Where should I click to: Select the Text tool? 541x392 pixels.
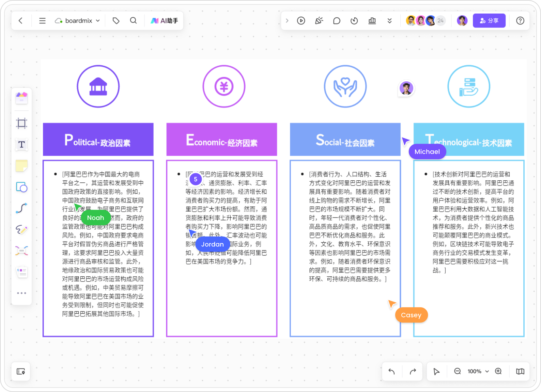pos(22,145)
